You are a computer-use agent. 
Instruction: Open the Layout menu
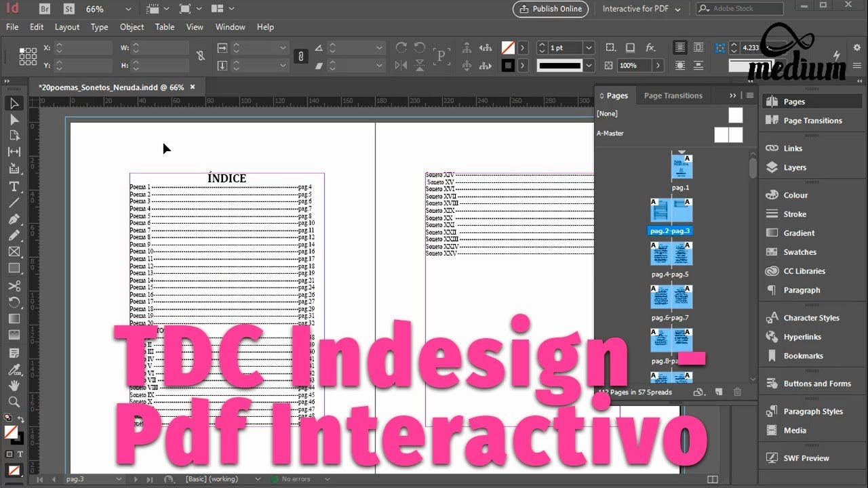[67, 27]
